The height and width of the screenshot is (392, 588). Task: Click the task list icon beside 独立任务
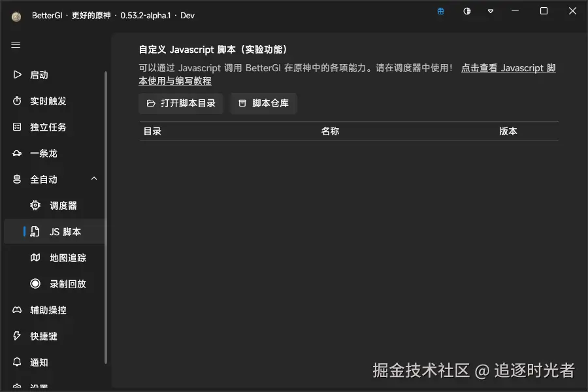coord(17,127)
